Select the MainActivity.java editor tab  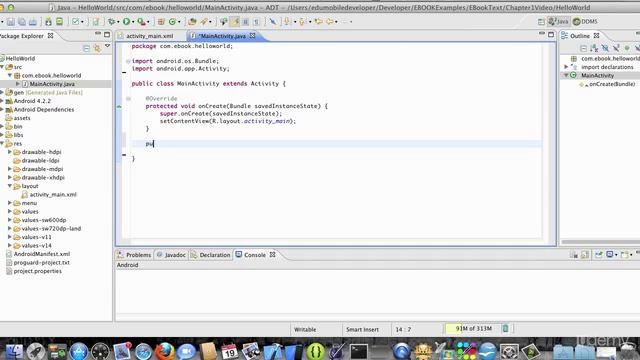pyautogui.click(x=222, y=36)
